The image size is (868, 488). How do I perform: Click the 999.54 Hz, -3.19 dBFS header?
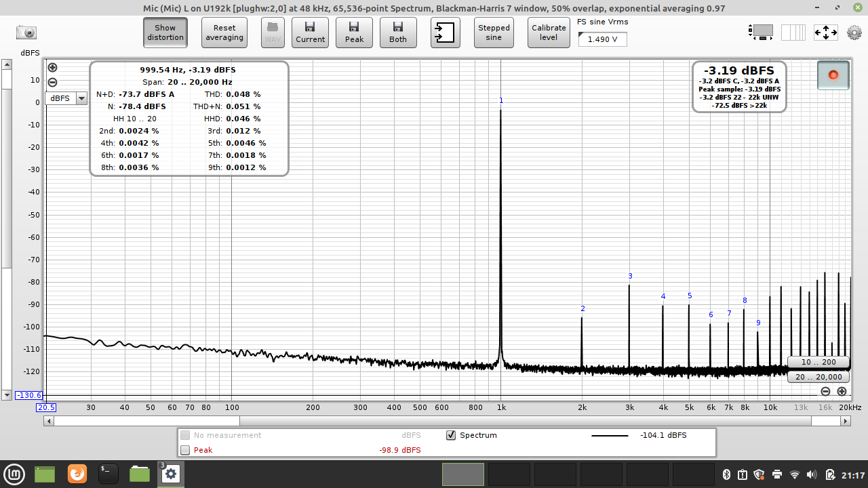(188, 70)
